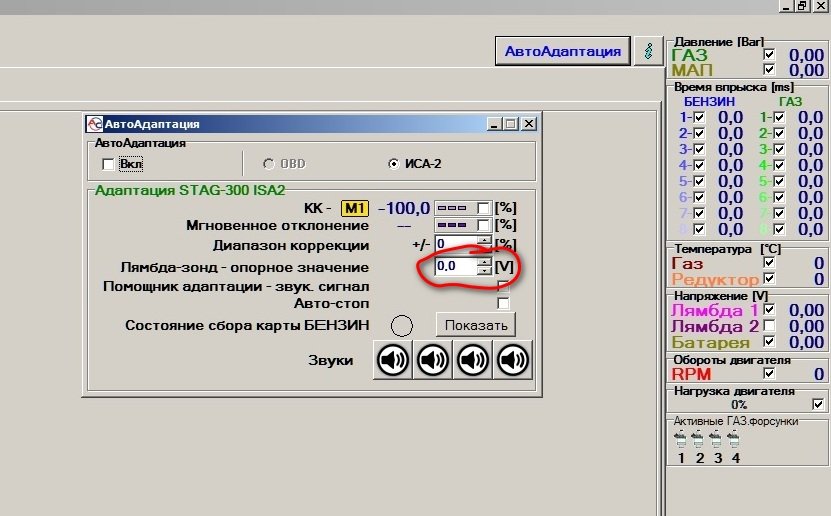Click the Адаптация STAG-300 ISA2 heading
This screenshot has width=831, height=516.
coord(190,190)
